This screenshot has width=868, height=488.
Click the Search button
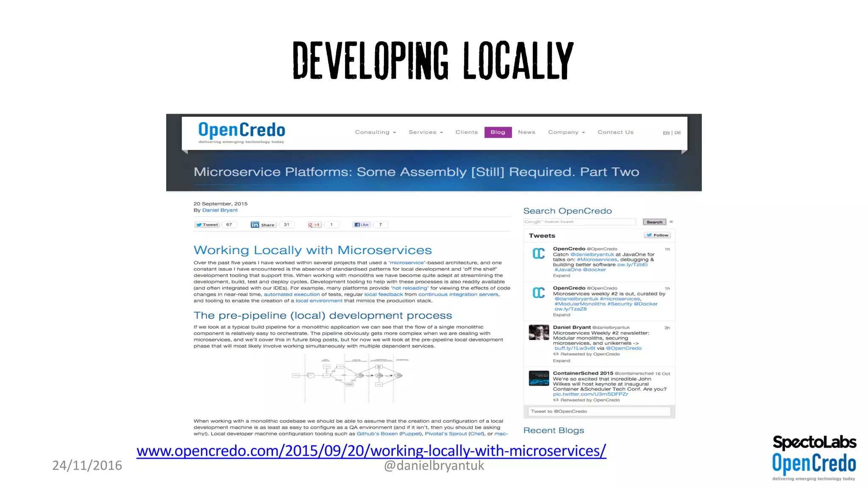[654, 222]
